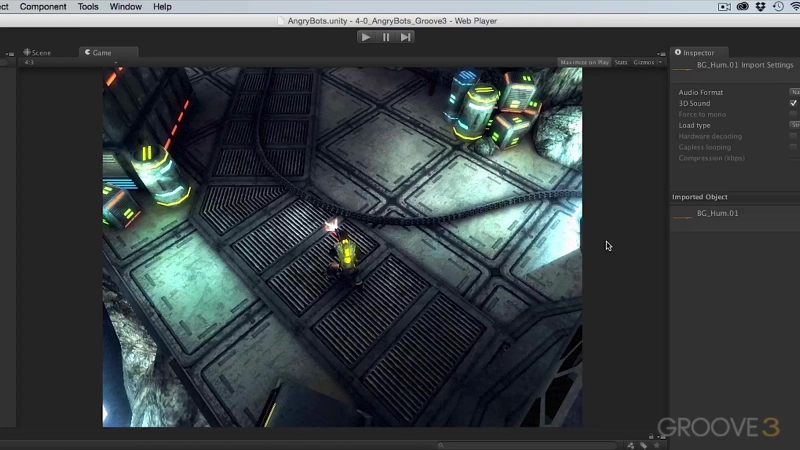Open the Wi-Fi menu bar icon
Screen dimensions: 800x450
coord(795,7)
